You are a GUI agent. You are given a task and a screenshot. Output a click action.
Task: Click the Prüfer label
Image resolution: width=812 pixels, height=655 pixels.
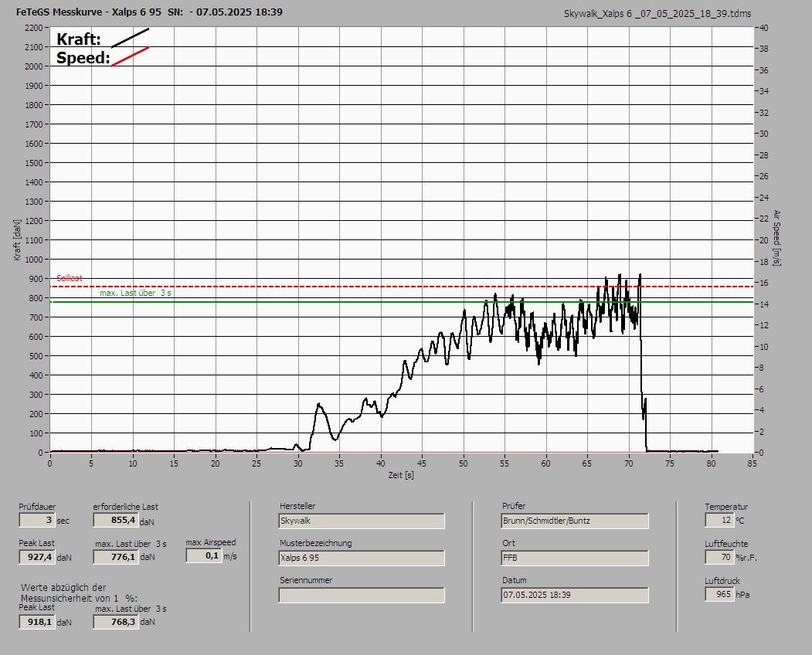514,506
